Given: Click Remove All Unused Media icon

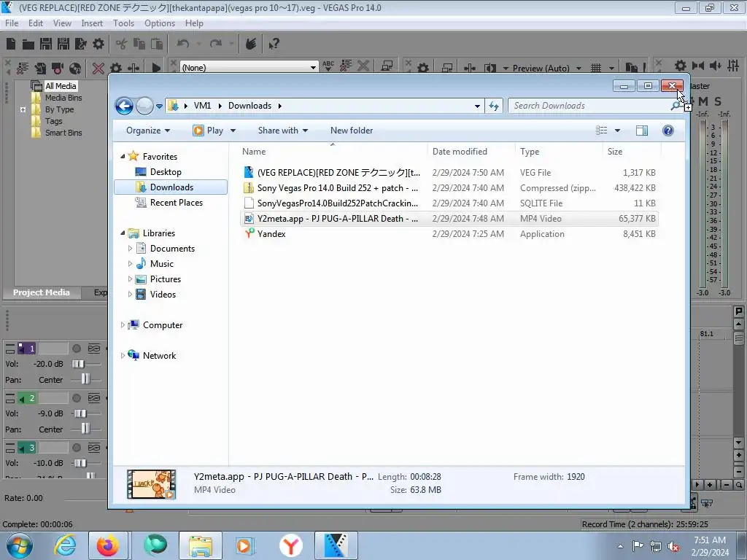Looking at the screenshot, I should (22, 68).
